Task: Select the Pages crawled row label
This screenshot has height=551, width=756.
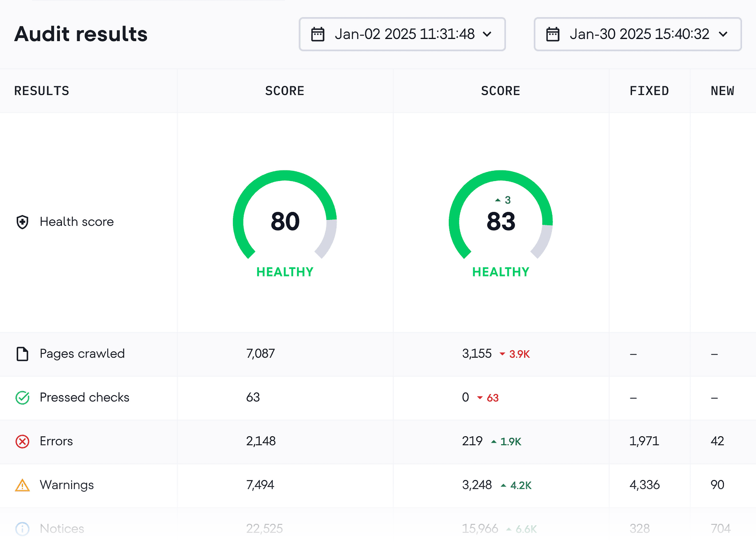Action: pyautogui.click(x=82, y=354)
